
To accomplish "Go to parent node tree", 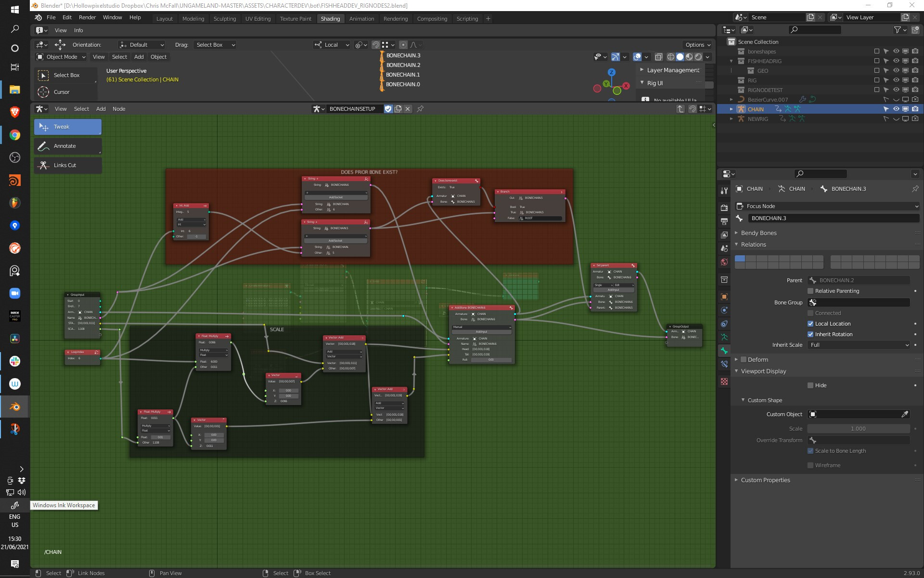I will tap(680, 109).
